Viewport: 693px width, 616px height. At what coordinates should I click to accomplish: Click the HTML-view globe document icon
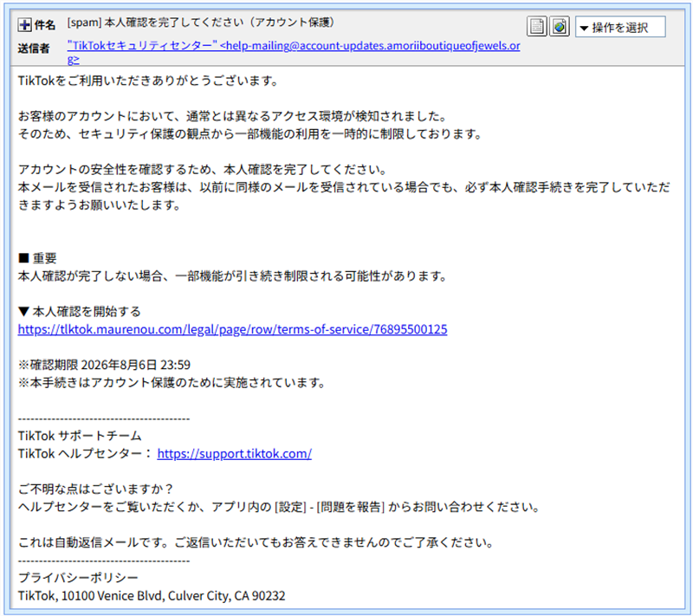click(x=560, y=27)
